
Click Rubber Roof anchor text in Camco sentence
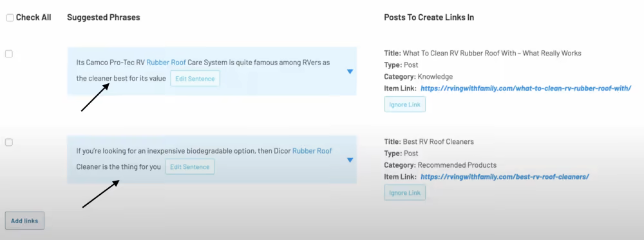pos(166,63)
